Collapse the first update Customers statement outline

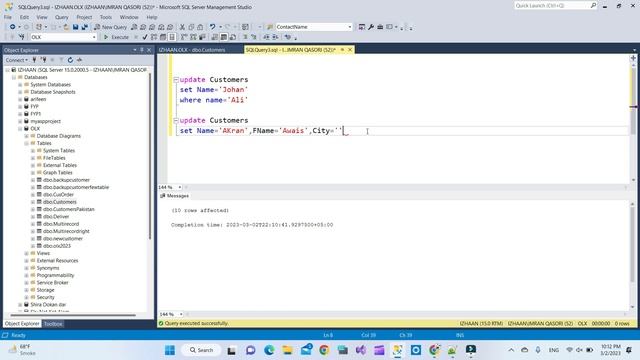(x=176, y=80)
